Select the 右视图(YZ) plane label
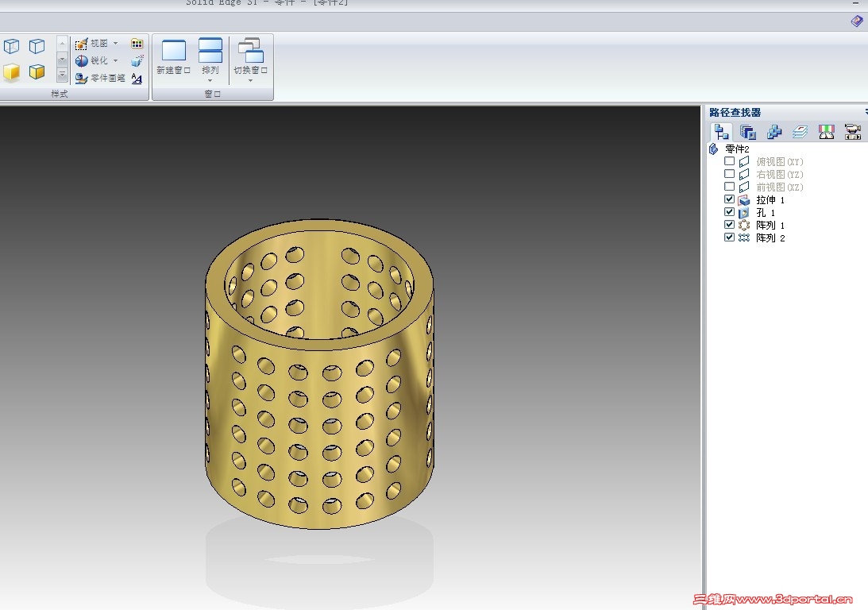 (x=779, y=175)
